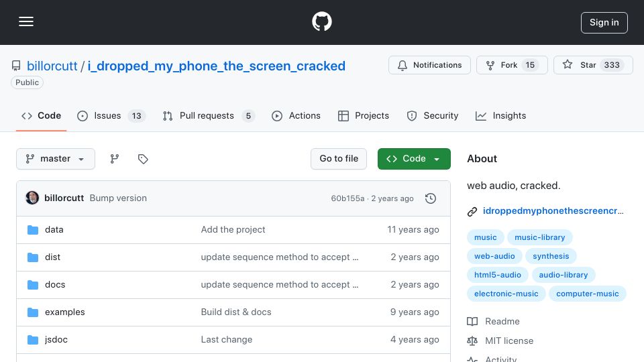Viewport: 644px width, 362px height.
Task: Click the pull requests count badge 5
Action: tap(248, 116)
